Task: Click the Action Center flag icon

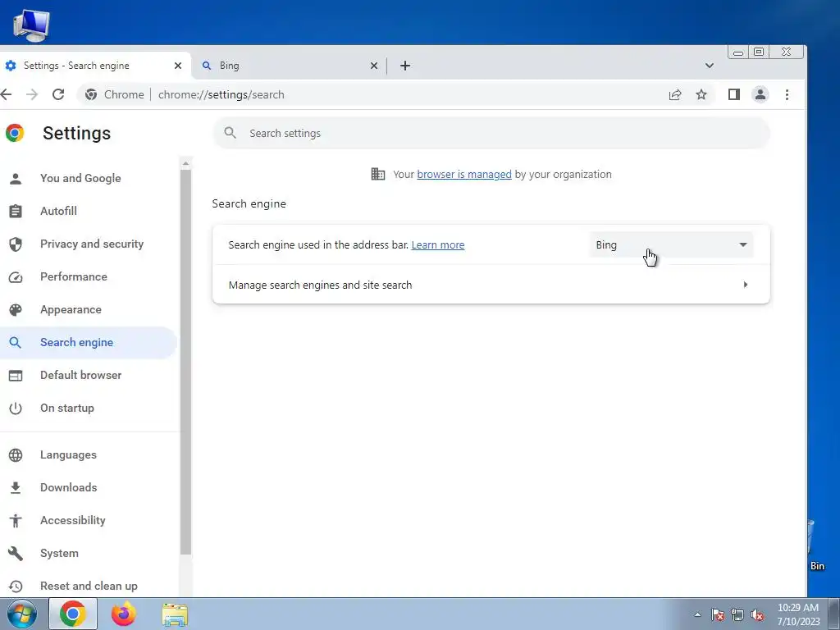Action: (718, 615)
